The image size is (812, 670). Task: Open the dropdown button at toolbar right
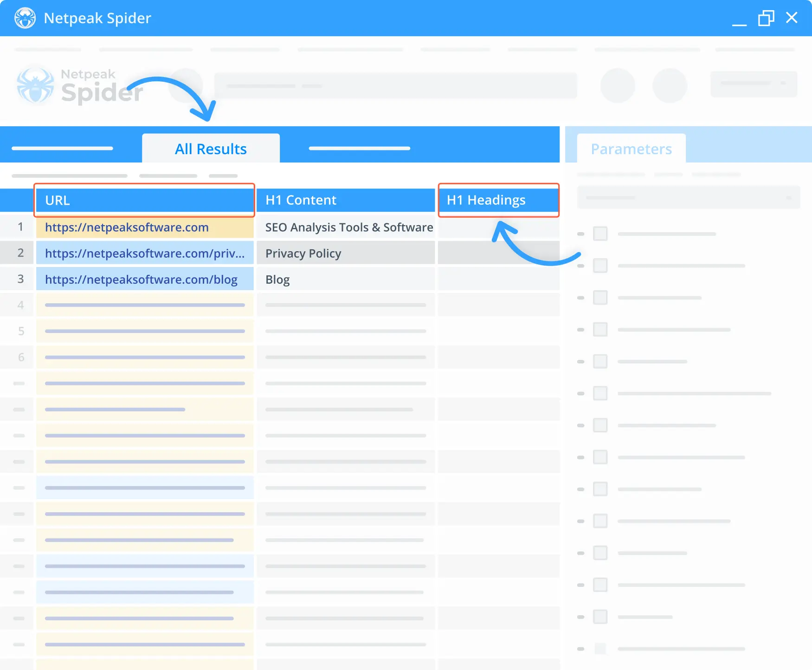[754, 84]
